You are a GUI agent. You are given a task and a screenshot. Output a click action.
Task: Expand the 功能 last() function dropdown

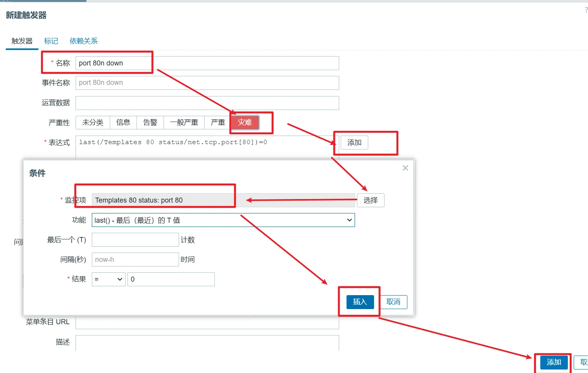coord(223,220)
